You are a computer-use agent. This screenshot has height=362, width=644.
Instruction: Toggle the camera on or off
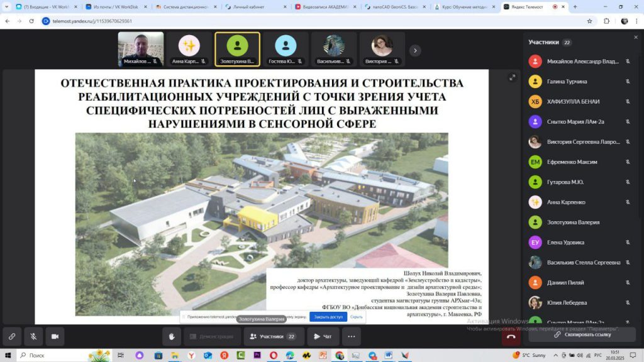[55, 336]
